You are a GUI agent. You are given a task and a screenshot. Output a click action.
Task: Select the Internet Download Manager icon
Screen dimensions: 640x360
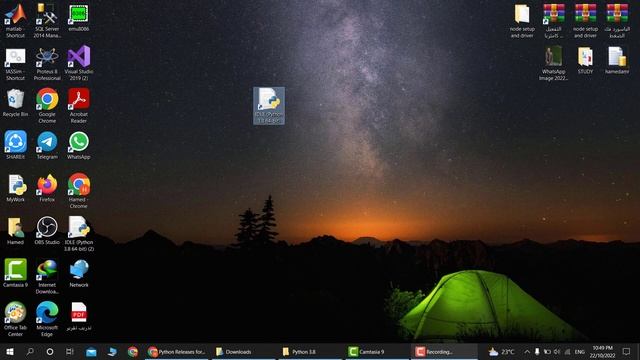(x=47, y=277)
